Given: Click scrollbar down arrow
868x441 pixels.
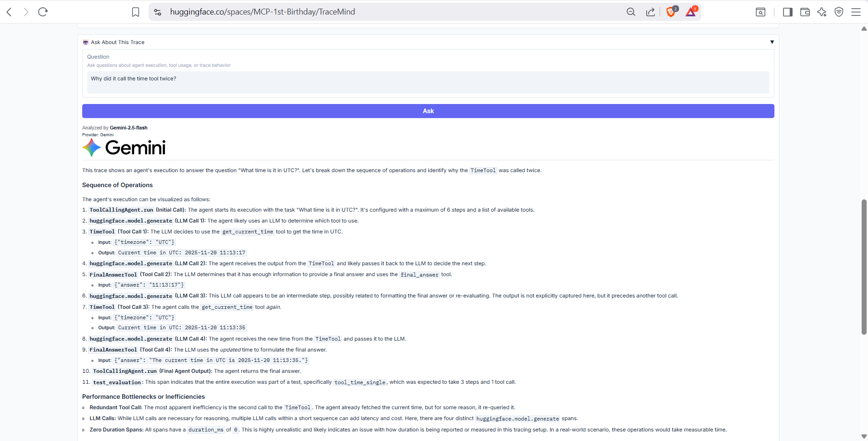Looking at the screenshot, I should point(864,436).
